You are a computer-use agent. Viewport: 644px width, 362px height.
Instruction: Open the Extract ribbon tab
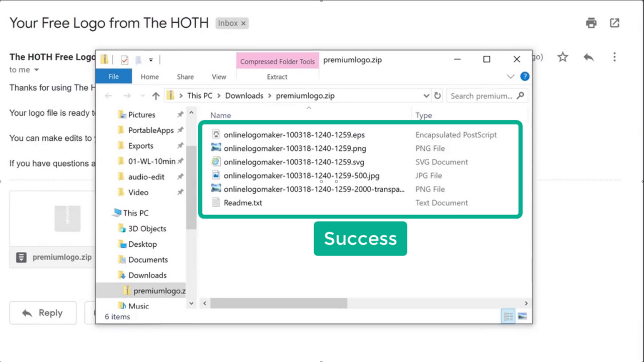pos(277,77)
